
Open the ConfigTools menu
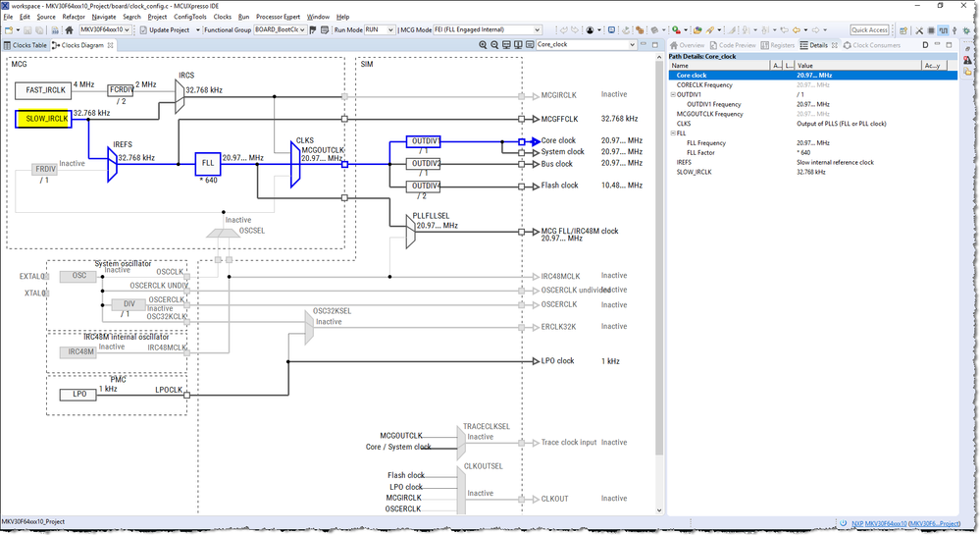tap(190, 17)
